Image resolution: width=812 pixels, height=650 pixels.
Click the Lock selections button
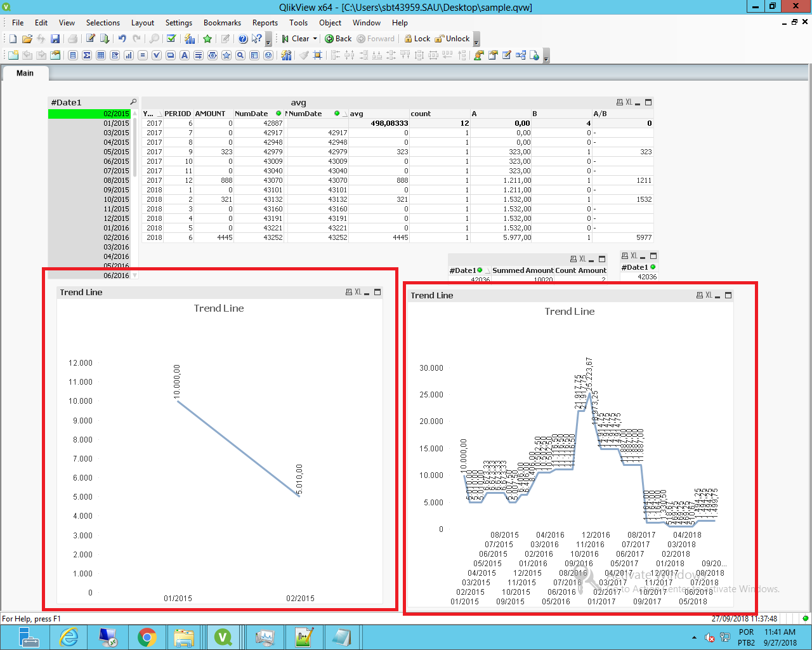click(x=417, y=39)
